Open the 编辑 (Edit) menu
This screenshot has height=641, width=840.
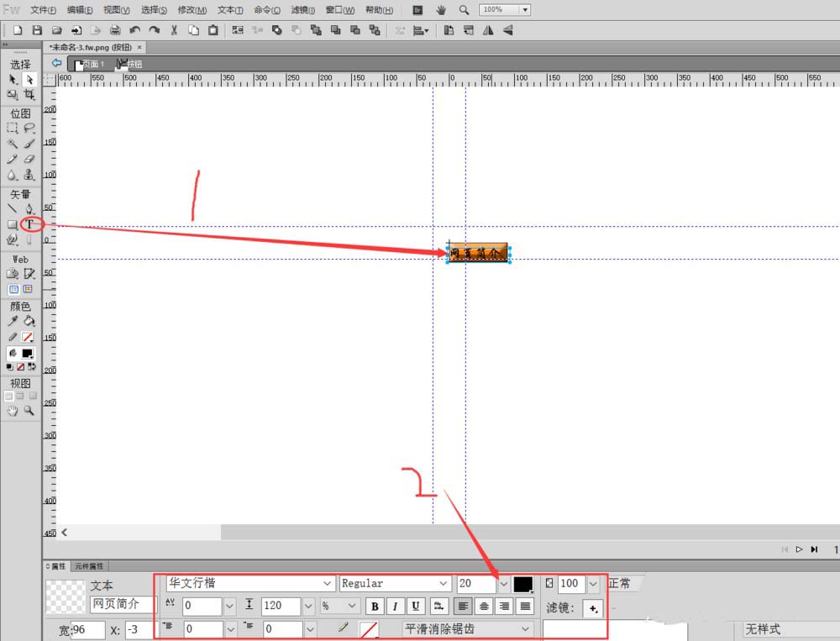pos(80,9)
